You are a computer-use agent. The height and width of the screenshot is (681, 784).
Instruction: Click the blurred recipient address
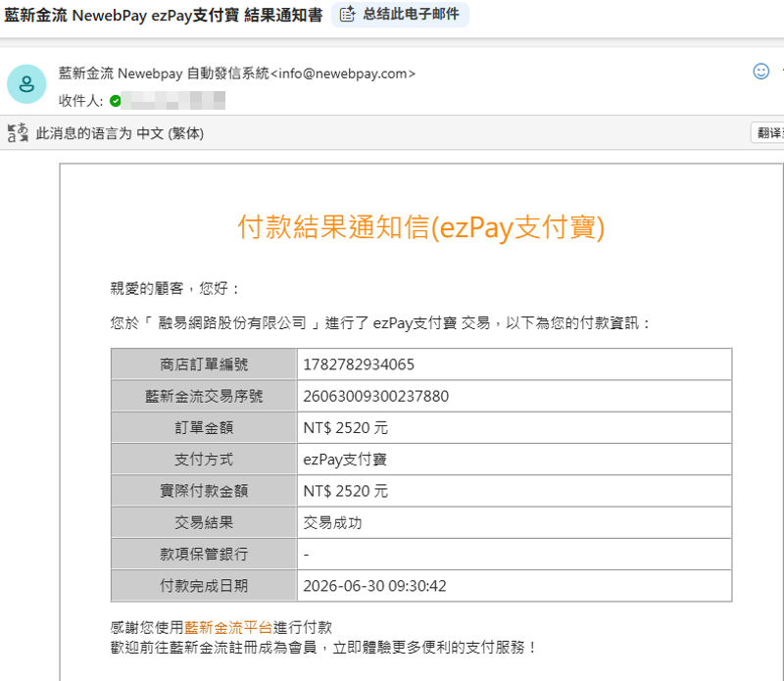tap(173, 101)
